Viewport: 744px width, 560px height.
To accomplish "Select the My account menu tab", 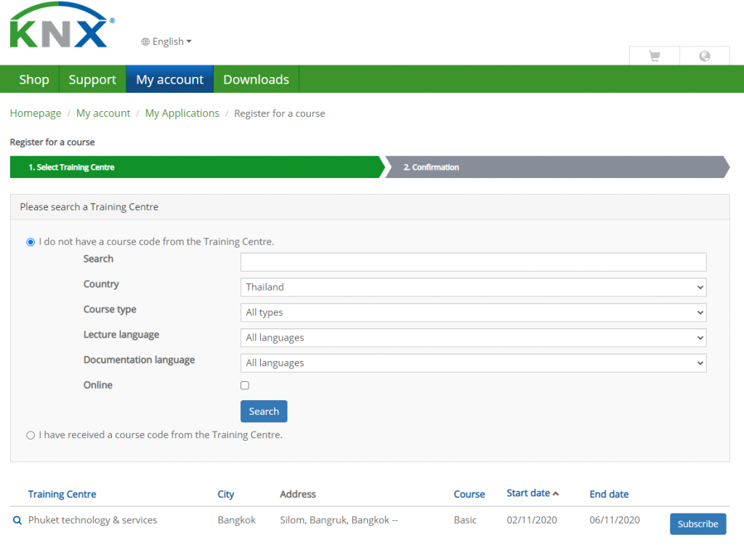I will point(170,79).
